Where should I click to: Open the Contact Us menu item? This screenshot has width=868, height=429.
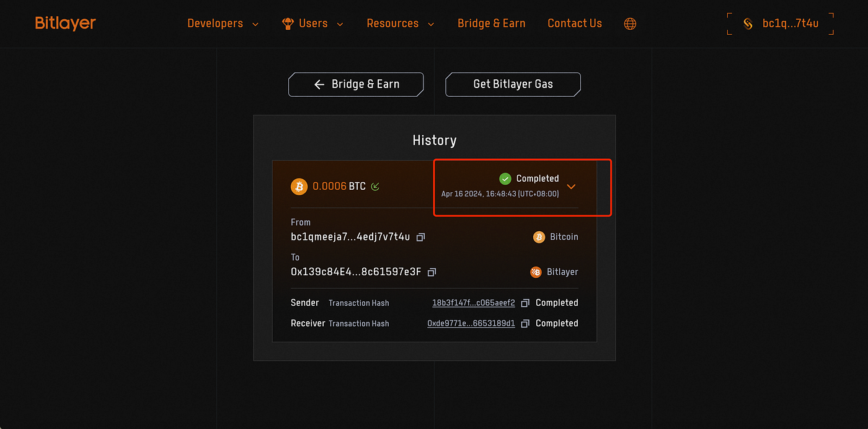574,23
